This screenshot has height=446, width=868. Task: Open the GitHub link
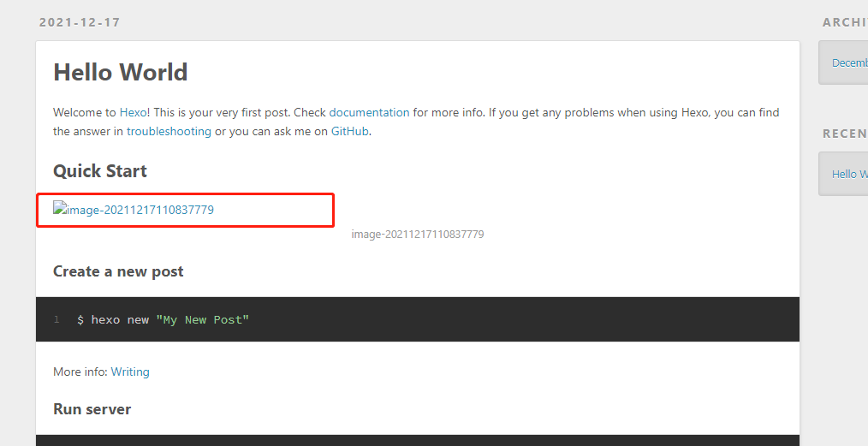350,131
